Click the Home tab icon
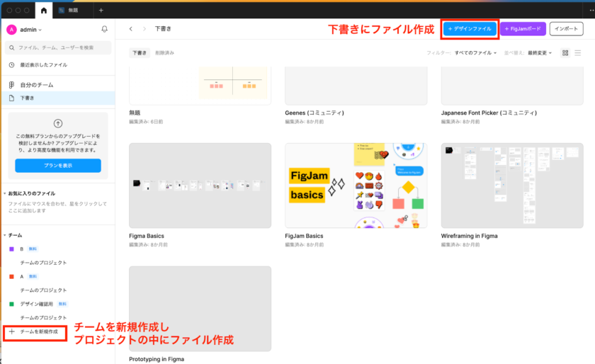This screenshot has width=595, height=364. [x=45, y=10]
